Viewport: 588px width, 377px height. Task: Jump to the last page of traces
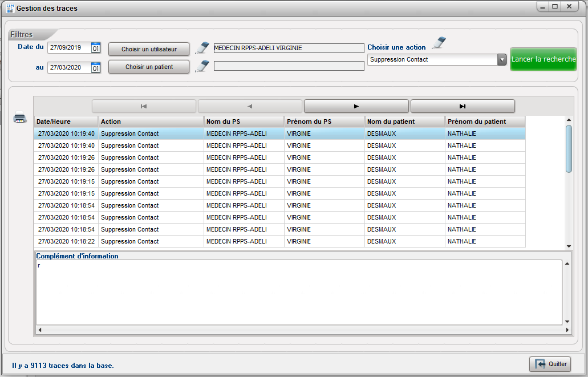coord(463,106)
